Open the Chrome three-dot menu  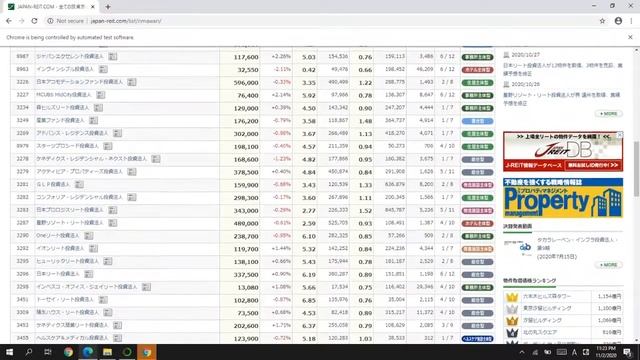(631, 21)
